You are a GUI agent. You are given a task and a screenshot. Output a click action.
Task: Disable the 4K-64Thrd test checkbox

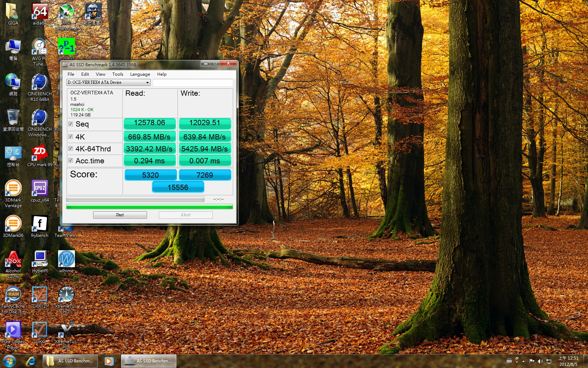(71, 149)
